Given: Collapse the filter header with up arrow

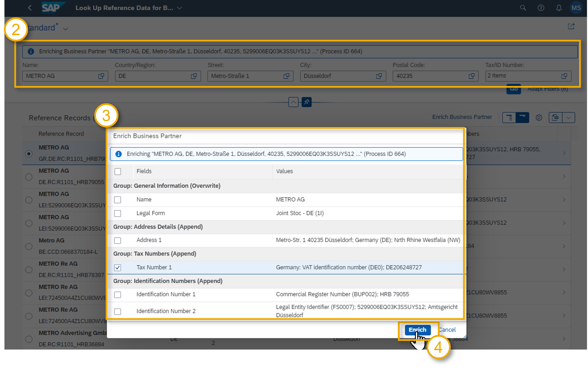Looking at the screenshot, I should [293, 102].
